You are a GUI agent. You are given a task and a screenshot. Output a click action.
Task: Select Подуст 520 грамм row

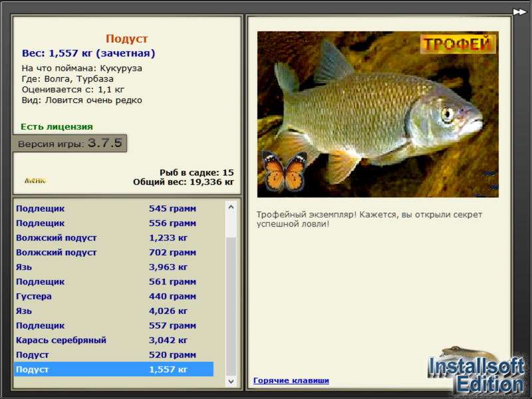(x=114, y=354)
